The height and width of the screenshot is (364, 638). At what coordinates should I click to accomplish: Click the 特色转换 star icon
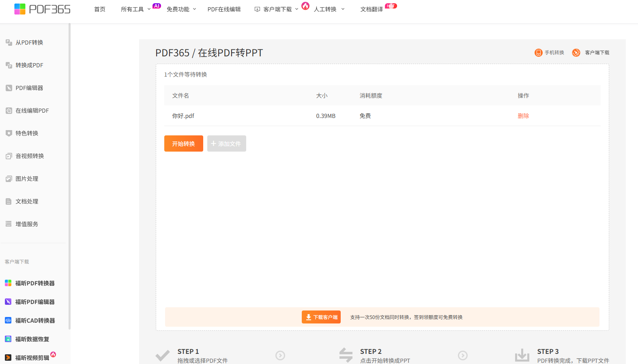pos(9,133)
